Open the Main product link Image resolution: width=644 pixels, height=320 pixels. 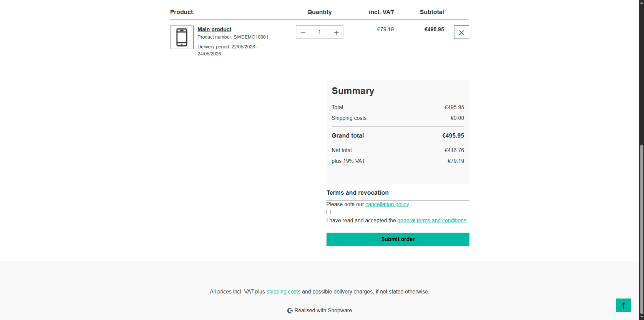[214, 29]
